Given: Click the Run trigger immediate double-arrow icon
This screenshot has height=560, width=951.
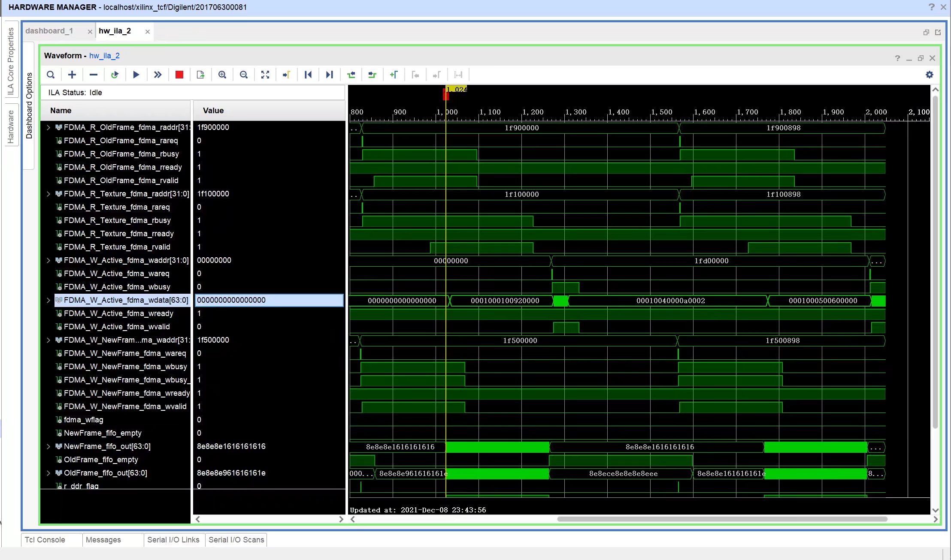Looking at the screenshot, I should [157, 75].
